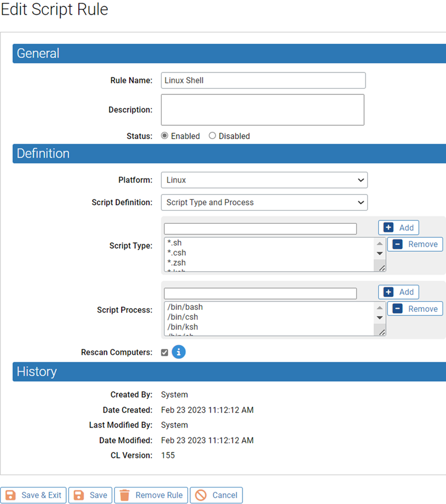Click the Save button

click(91, 495)
